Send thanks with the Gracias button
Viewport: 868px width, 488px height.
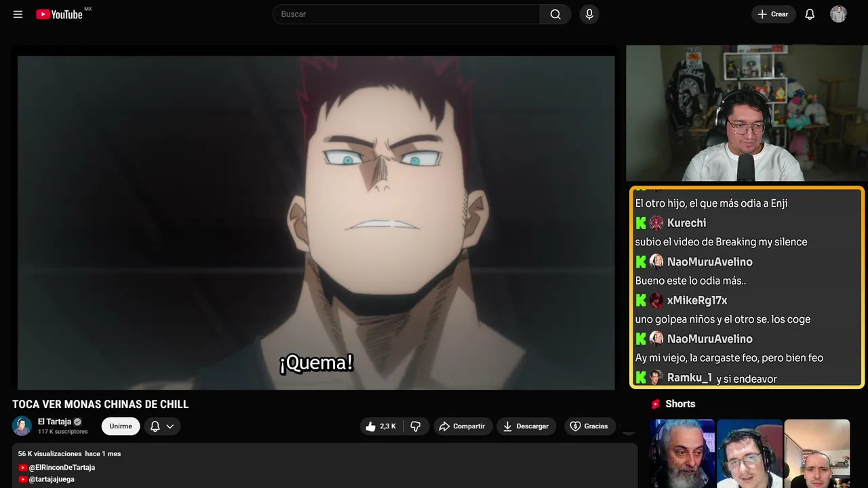click(x=589, y=426)
